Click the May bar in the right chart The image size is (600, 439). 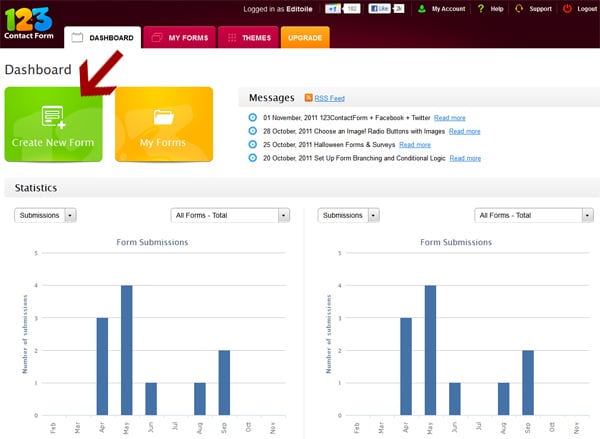coord(430,350)
